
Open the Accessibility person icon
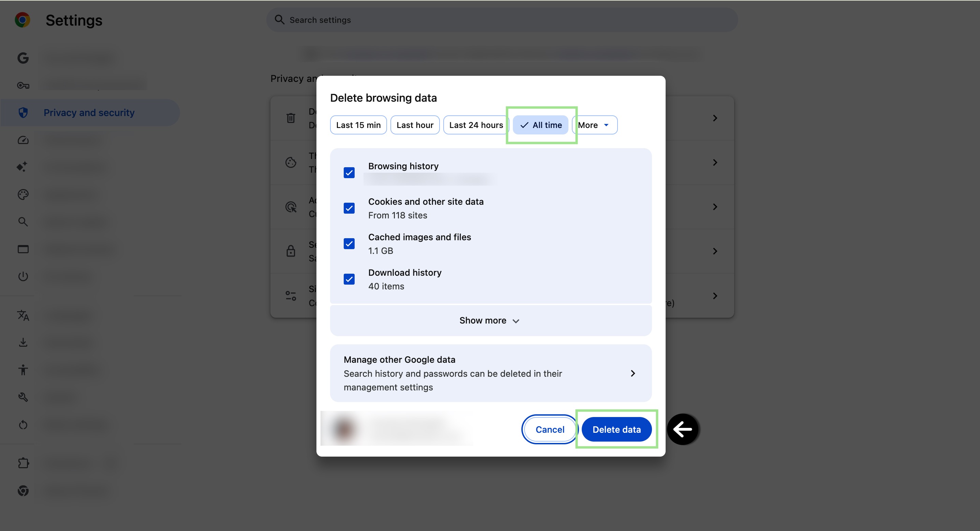[23, 370]
